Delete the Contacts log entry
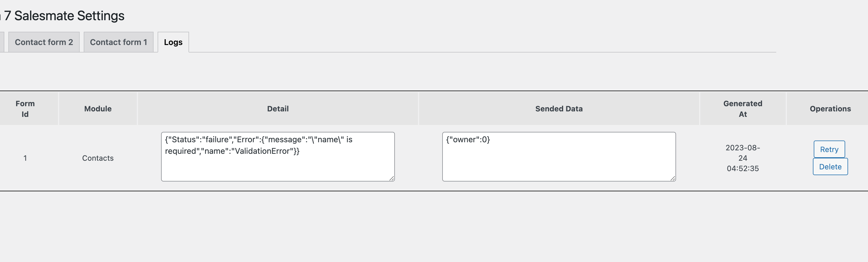Viewport: 868px width, 262px height. tap(830, 167)
